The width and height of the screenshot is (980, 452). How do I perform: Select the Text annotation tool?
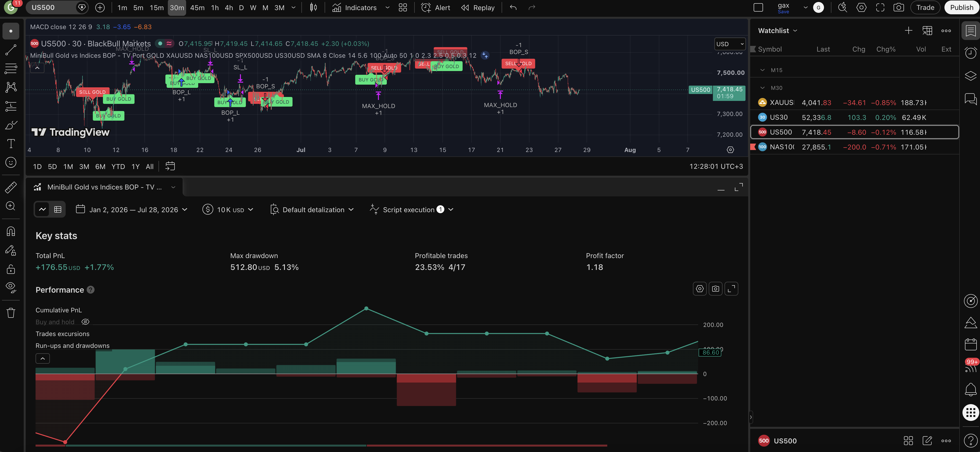click(x=11, y=144)
